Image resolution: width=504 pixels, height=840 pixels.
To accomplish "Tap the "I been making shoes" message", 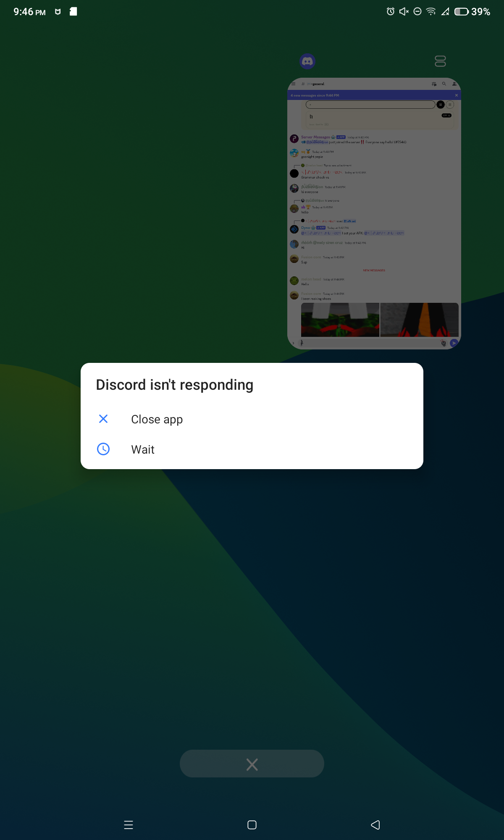I will 316,299.
